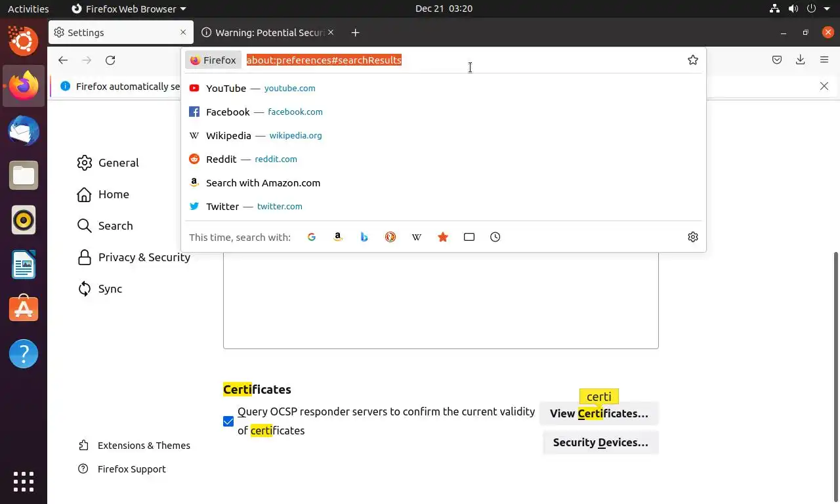Open General settings category
The width and height of the screenshot is (840, 504).
108,163
